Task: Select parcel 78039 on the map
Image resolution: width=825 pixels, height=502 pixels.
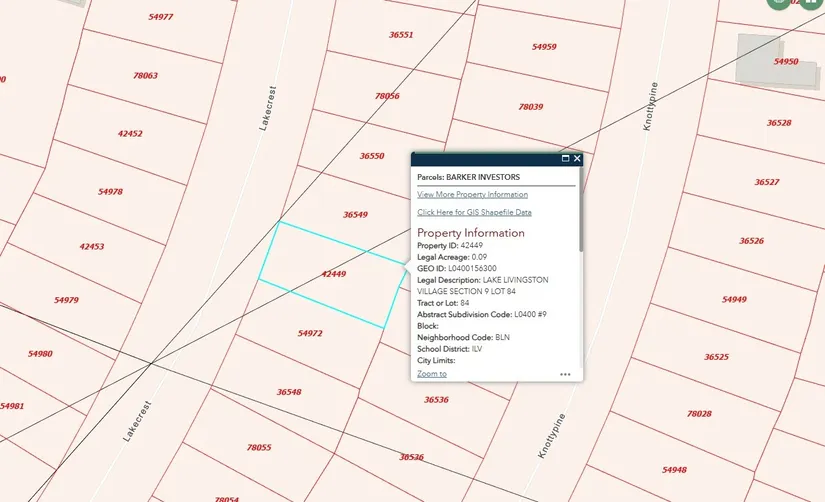Action: click(530, 107)
